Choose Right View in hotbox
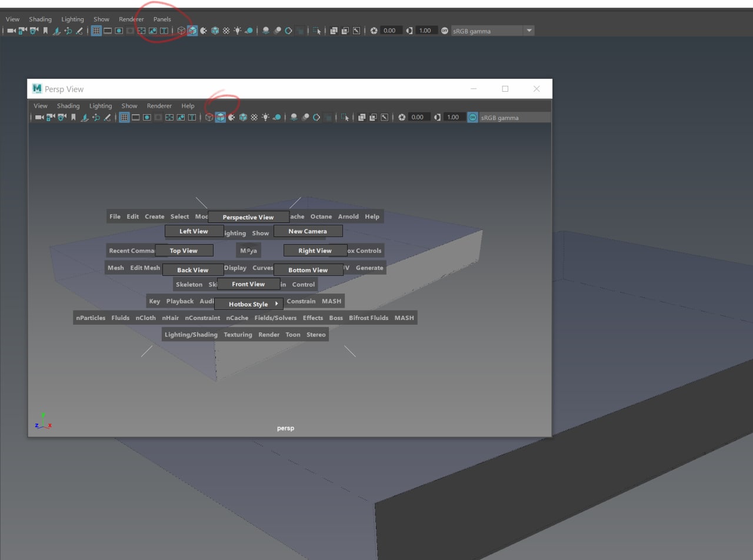Screen dimensions: 753x560 315,251
